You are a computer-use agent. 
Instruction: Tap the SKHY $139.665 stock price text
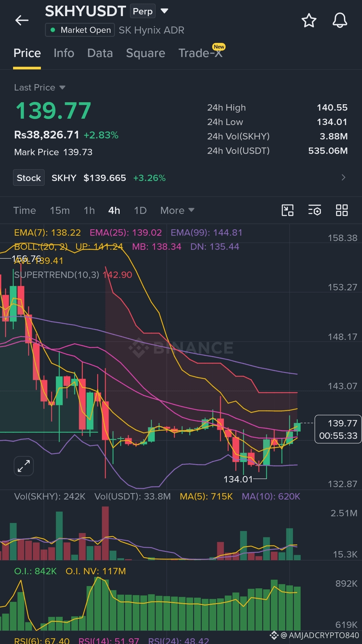point(89,178)
